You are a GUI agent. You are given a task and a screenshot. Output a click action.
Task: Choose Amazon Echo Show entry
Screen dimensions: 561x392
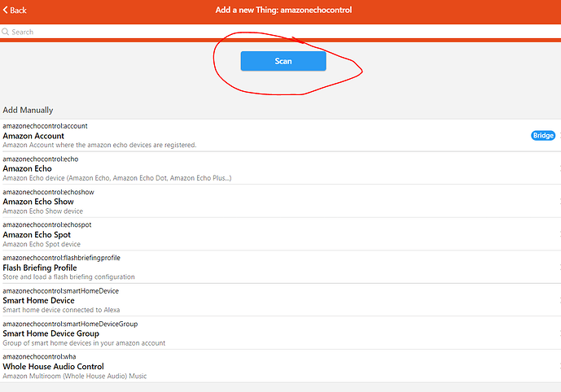(280, 202)
